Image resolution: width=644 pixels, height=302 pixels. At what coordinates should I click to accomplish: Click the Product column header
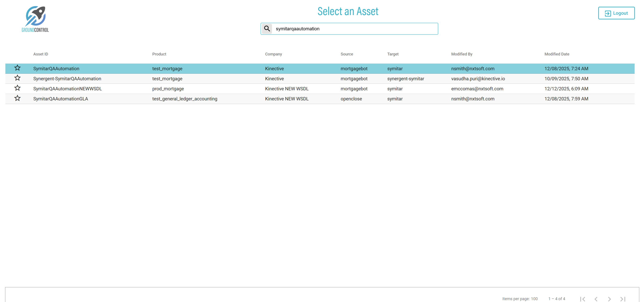coord(159,54)
